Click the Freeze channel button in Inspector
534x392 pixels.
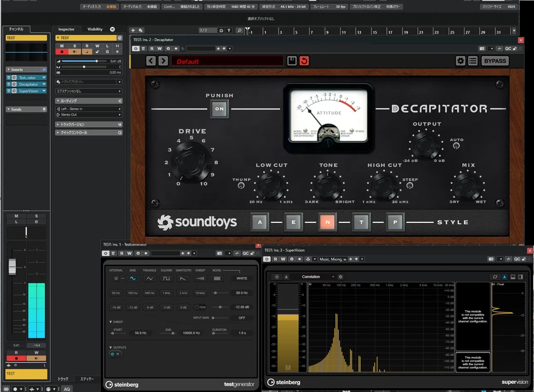tap(118, 51)
